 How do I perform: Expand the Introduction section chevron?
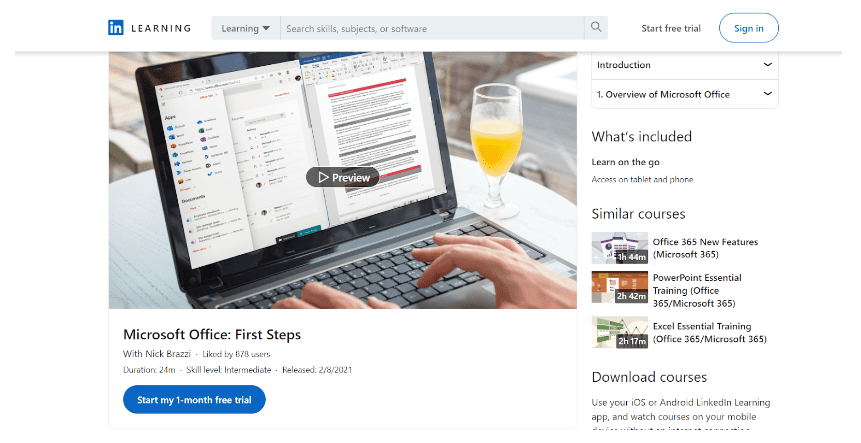pyautogui.click(x=768, y=65)
